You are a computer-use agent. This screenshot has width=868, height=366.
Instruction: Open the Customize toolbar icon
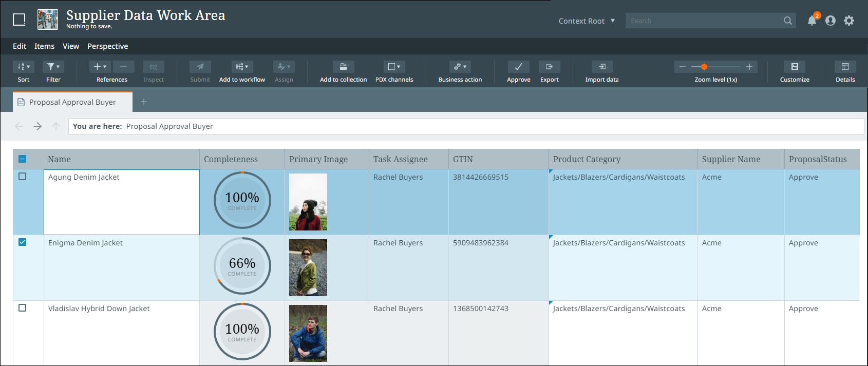[795, 67]
